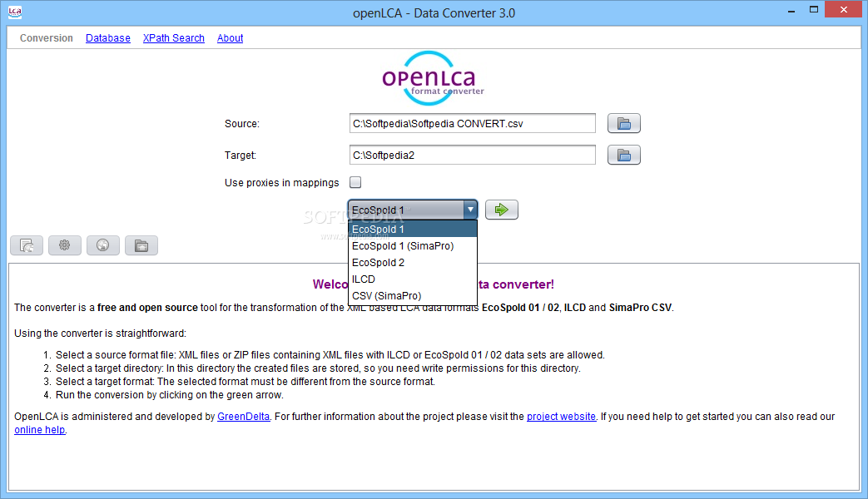Click the openLCA format converter logo
868x499 pixels.
point(433,78)
